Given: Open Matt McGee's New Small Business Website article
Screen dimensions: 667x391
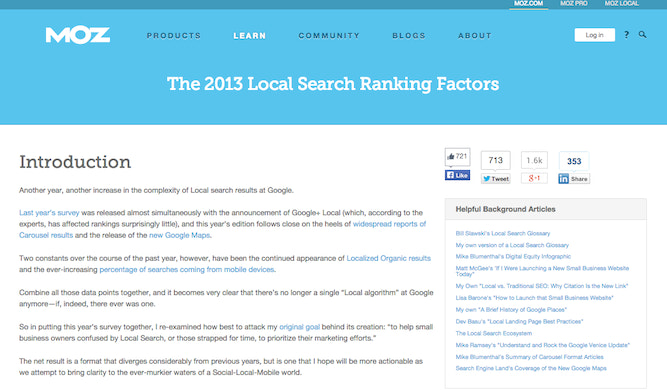Looking at the screenshot, I should [542, 271].
